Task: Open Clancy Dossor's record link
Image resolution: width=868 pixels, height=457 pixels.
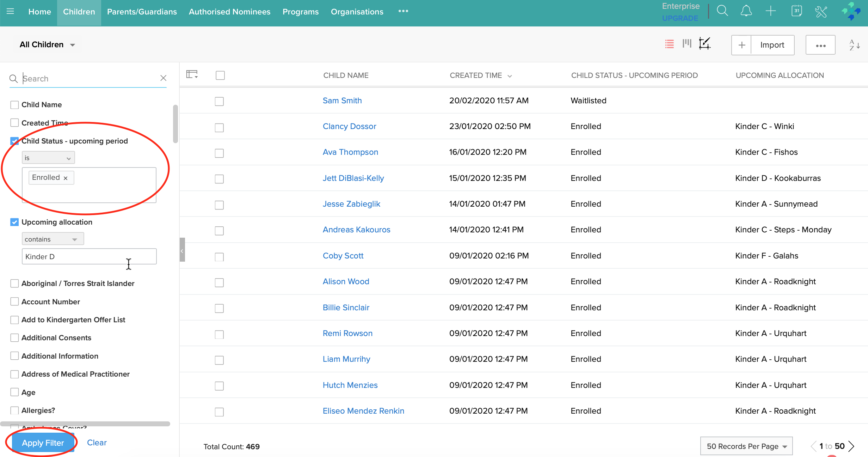Action: point(349,126)
